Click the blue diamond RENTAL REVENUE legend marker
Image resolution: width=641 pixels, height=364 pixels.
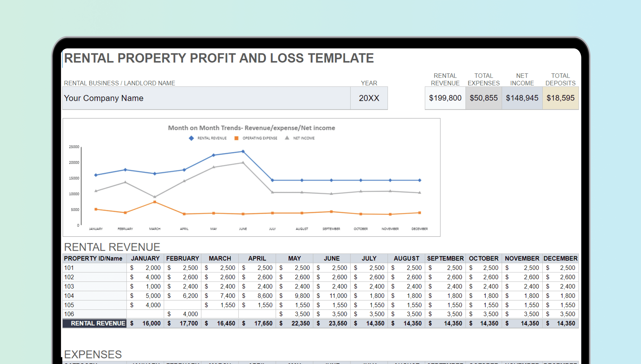[191, 138]
